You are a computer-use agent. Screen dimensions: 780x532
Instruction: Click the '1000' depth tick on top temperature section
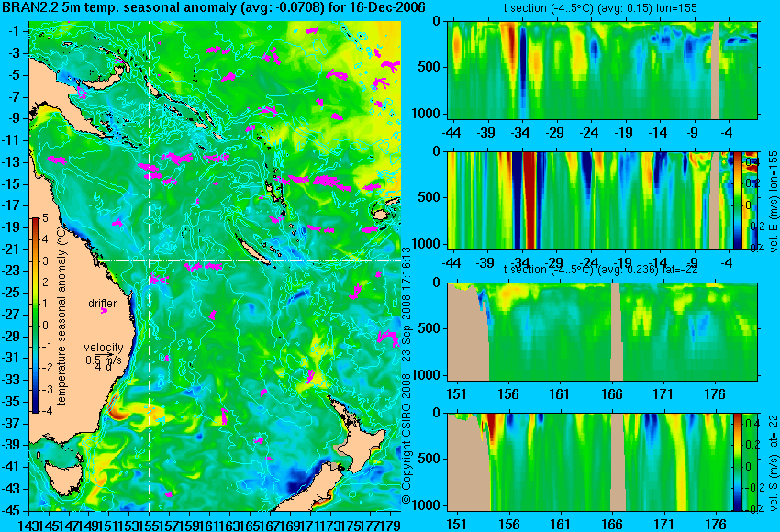426,114
